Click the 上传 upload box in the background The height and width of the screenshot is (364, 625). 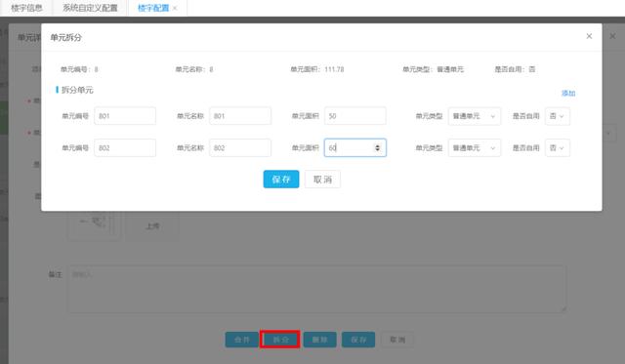152,225
